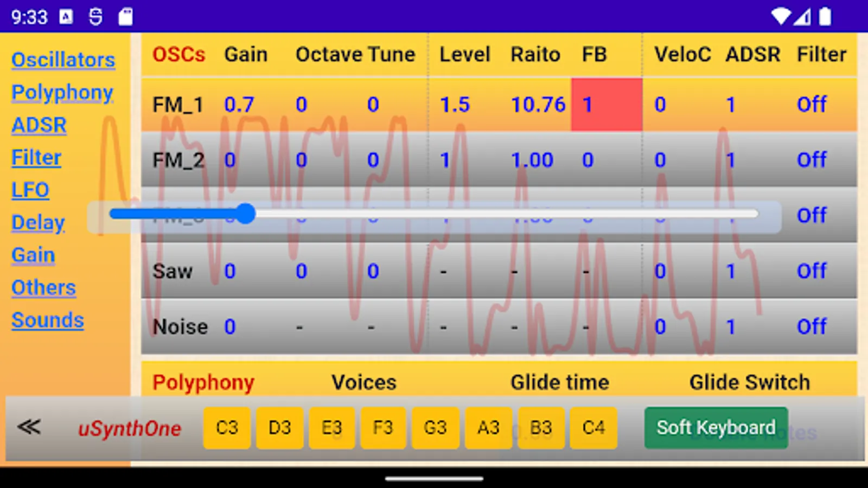Open the Sounds section

pos(47,320)
